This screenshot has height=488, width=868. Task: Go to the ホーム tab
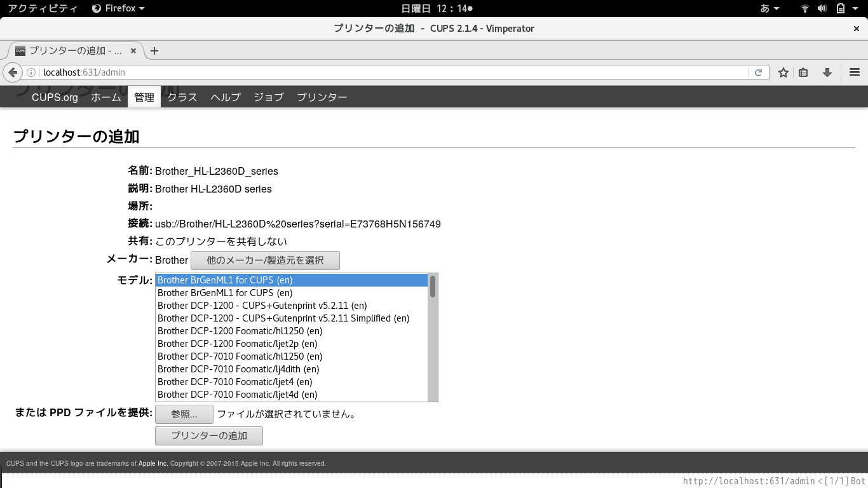tap(105, 97)
